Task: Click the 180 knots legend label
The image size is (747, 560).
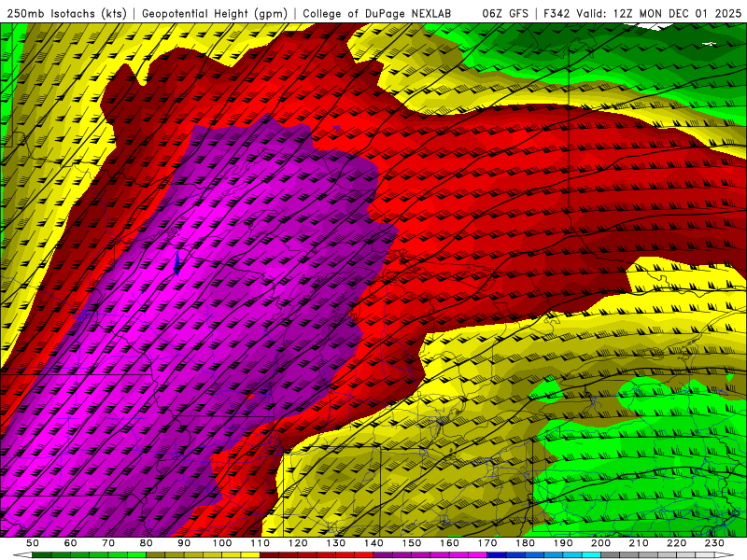Action: pos(525,543)
